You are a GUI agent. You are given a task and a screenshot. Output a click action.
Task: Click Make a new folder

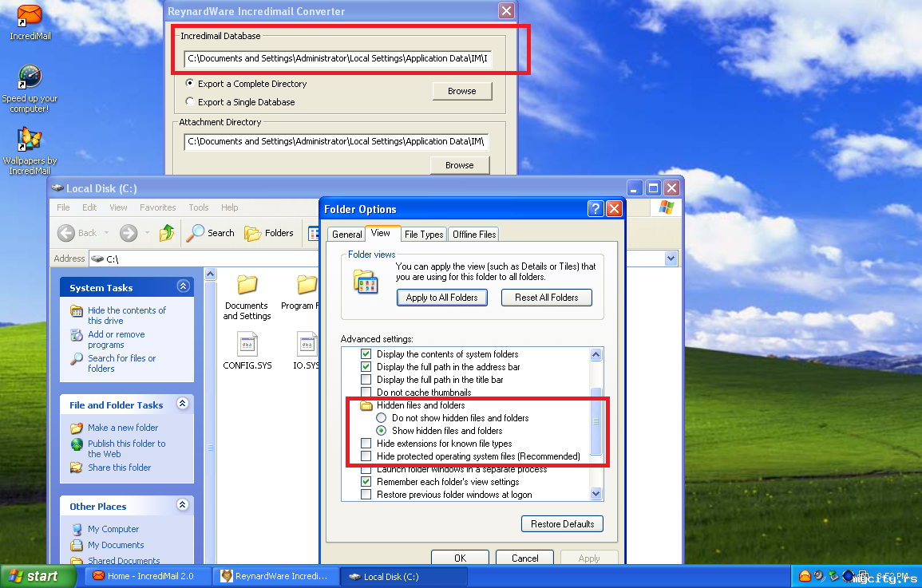(x=123, y=428)
